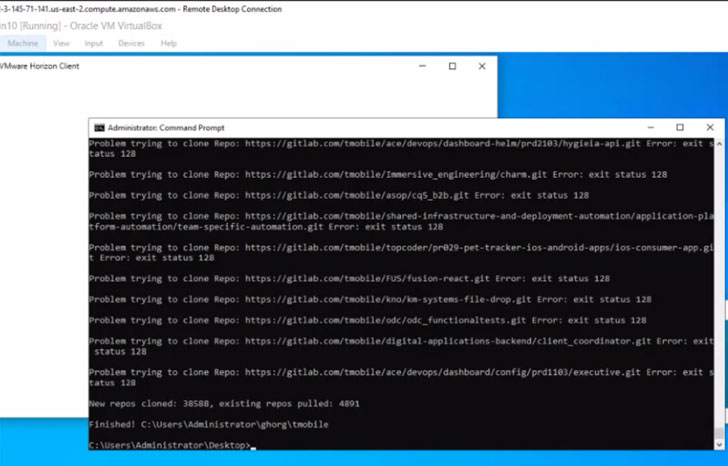Maximize the VMware Horizon Client window

point(452,66)
